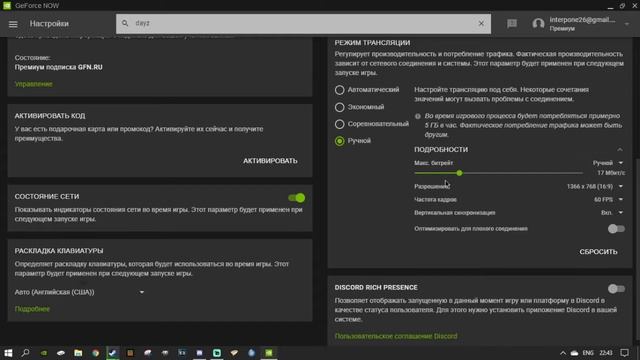Click the GeForce NOW logo in title bar
Image resolution: width=640 pixels, height=360 pixels.
pyautogui.click(x=7, y=5)
